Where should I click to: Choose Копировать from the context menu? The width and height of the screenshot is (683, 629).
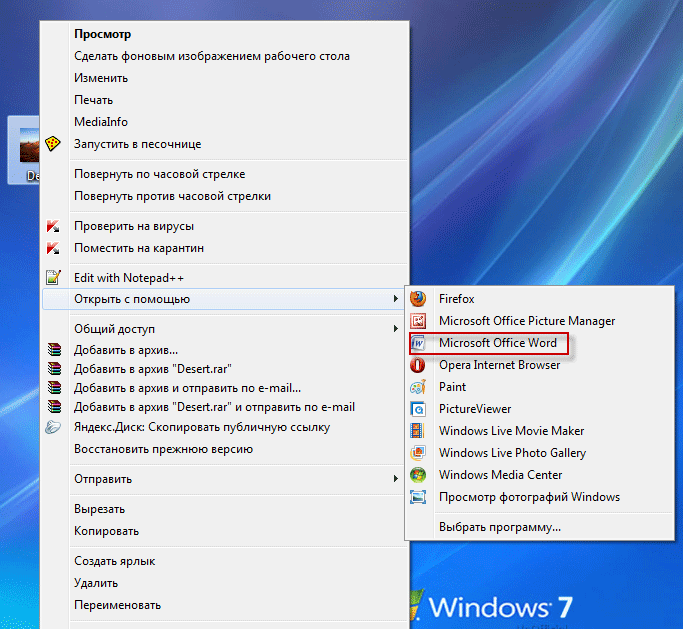[106, 531]
